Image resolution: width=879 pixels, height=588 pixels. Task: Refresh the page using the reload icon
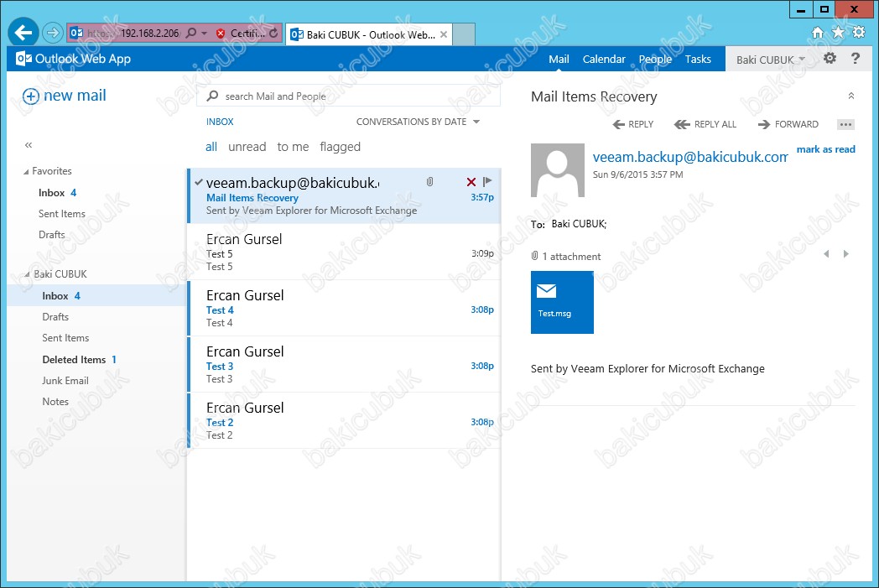[x=273, y=34]
